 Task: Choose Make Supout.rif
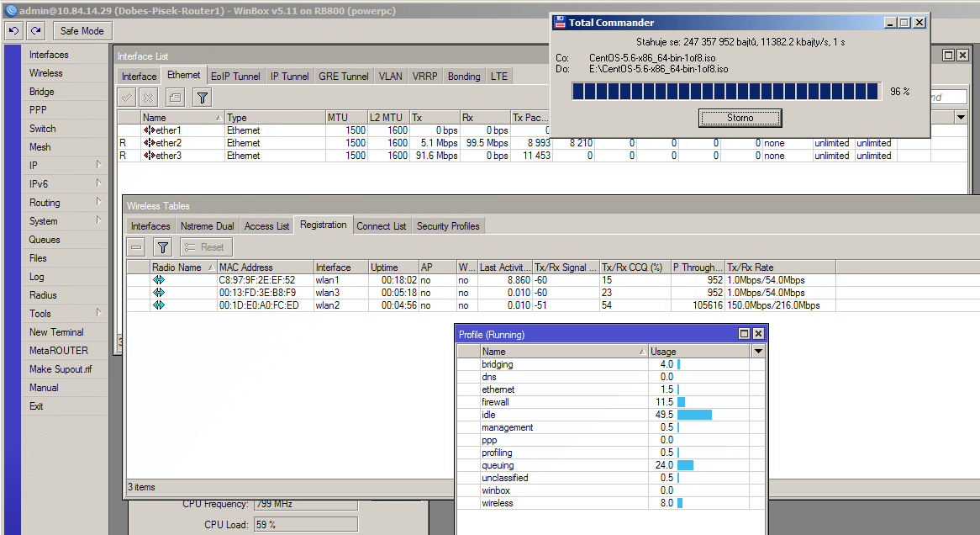click(x=60, y=369)
